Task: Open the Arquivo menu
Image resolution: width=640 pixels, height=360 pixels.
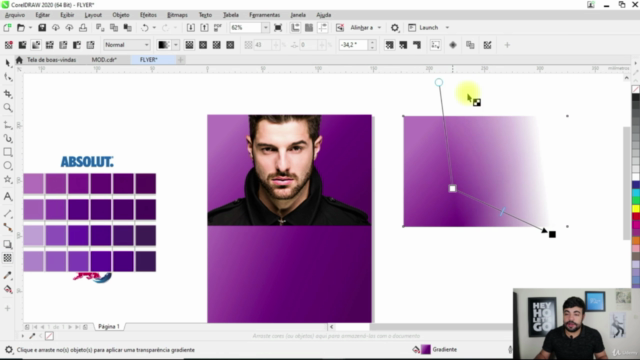Action: 15,15
